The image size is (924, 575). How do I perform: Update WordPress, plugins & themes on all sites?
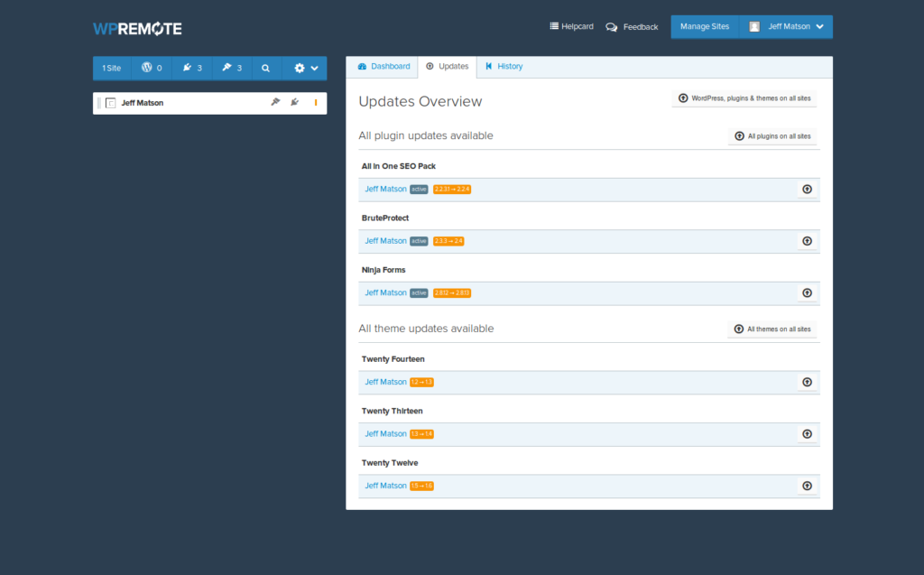(x=744, y=98)
